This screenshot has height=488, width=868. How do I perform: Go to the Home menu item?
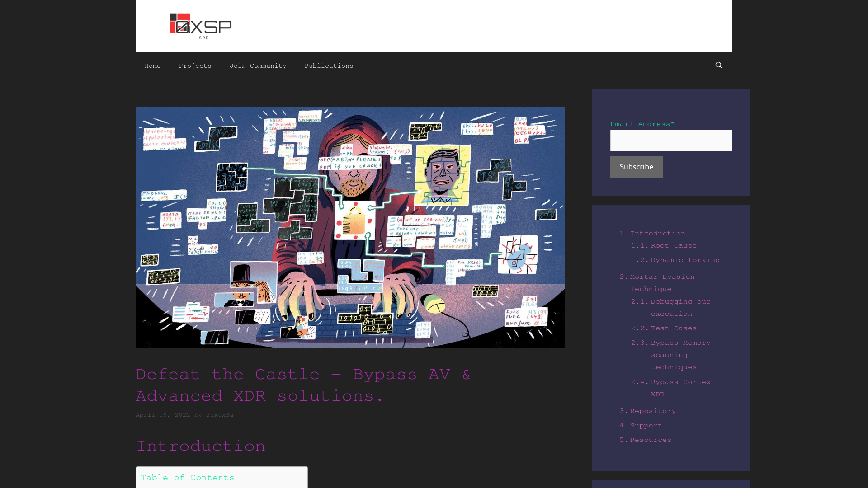(153, 66)
